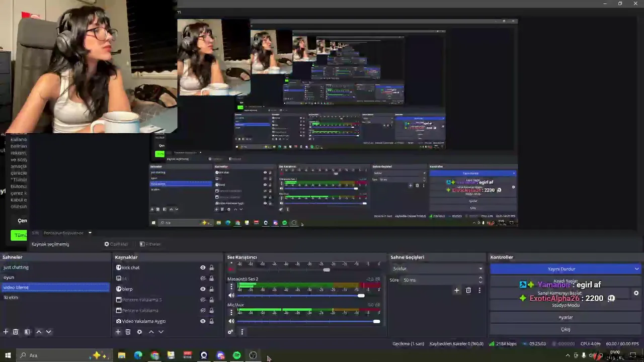Open the Windows Start menu
The height and width of the screenshot is (362, 644).
[8, 355]
